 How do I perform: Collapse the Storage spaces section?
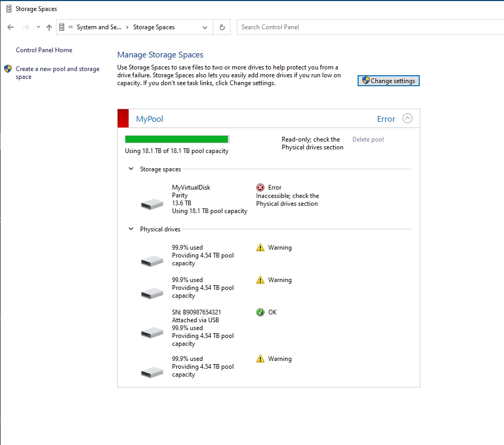[x=130, y=169]
